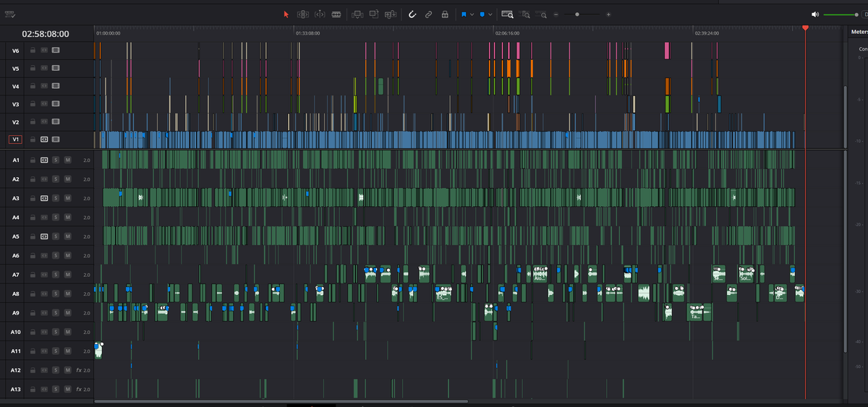868x407 pixels.
Task: Solo audio track A4
Action: coord(56,217)
